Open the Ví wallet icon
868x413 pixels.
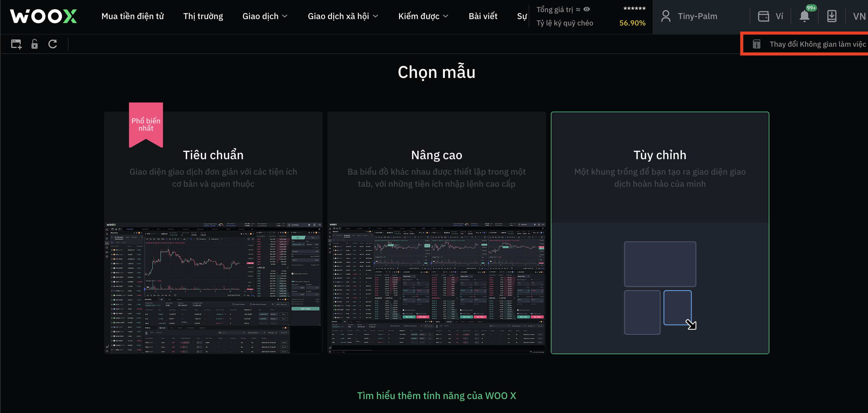coord(763,16)
